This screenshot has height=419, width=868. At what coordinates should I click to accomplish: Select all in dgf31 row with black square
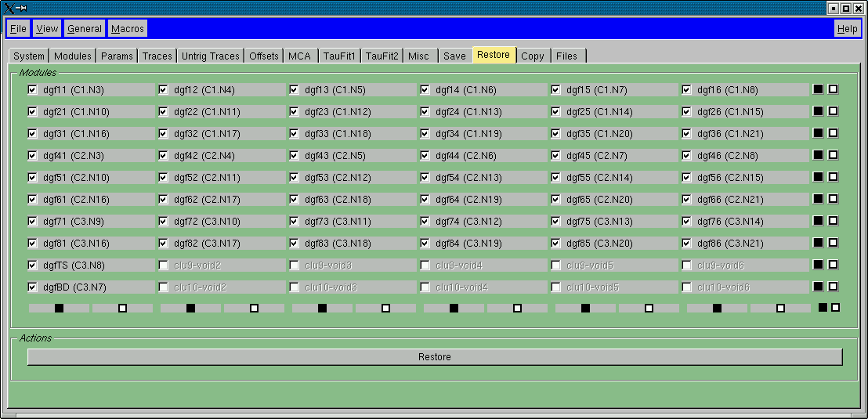pyautogui.click(x=818, y=133)
